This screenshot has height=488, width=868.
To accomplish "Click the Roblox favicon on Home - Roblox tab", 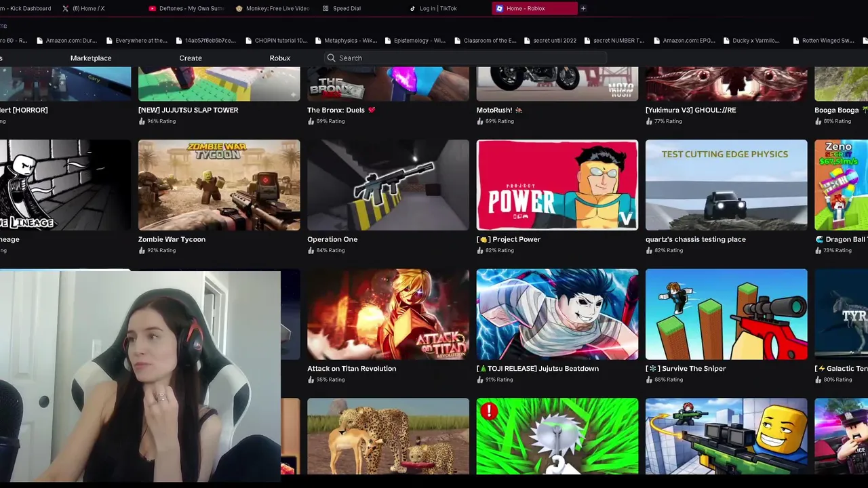I will coord(500,8).
